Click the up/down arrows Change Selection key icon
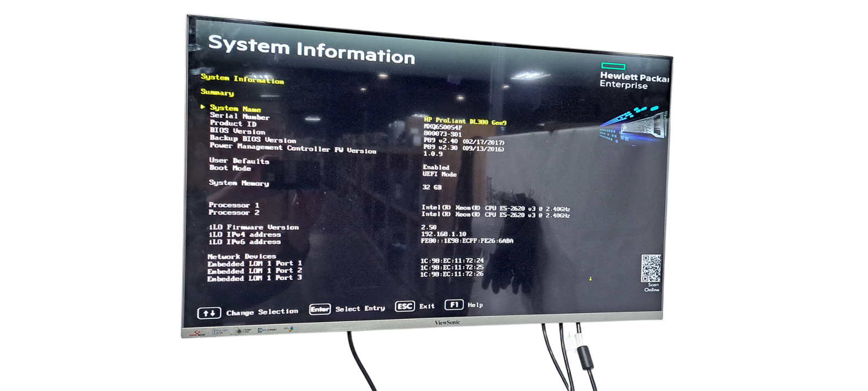This screenshot has width=868, height=391. click(x=209, y=313)
